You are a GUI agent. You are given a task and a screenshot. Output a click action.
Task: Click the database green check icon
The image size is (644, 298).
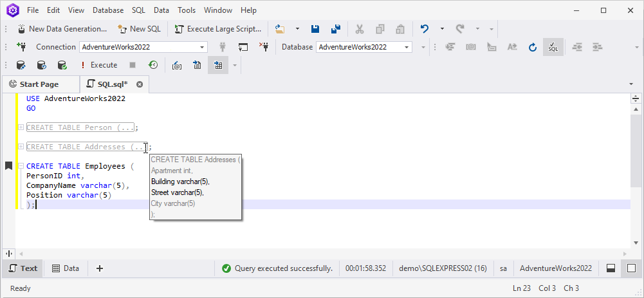tap(62, 65)
